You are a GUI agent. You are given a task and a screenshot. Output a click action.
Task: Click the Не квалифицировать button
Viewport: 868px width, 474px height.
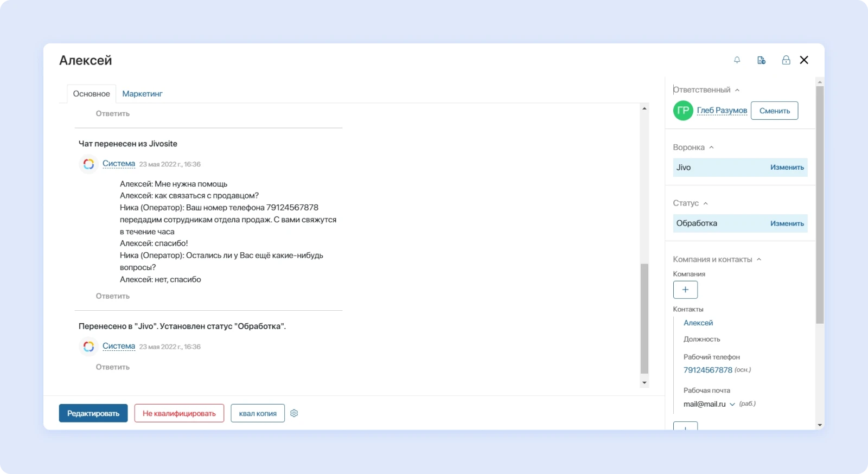179,413
